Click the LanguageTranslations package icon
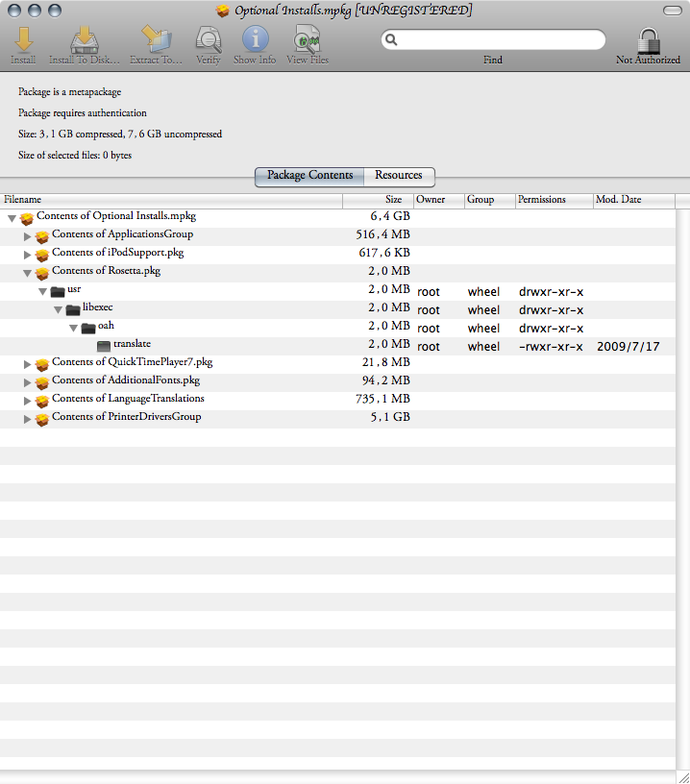 click(42, 401)
